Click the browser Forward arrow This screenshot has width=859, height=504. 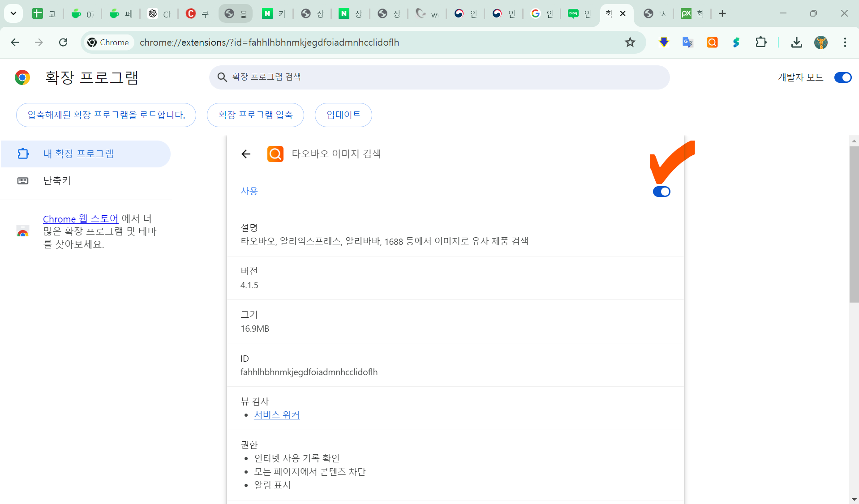39,43
